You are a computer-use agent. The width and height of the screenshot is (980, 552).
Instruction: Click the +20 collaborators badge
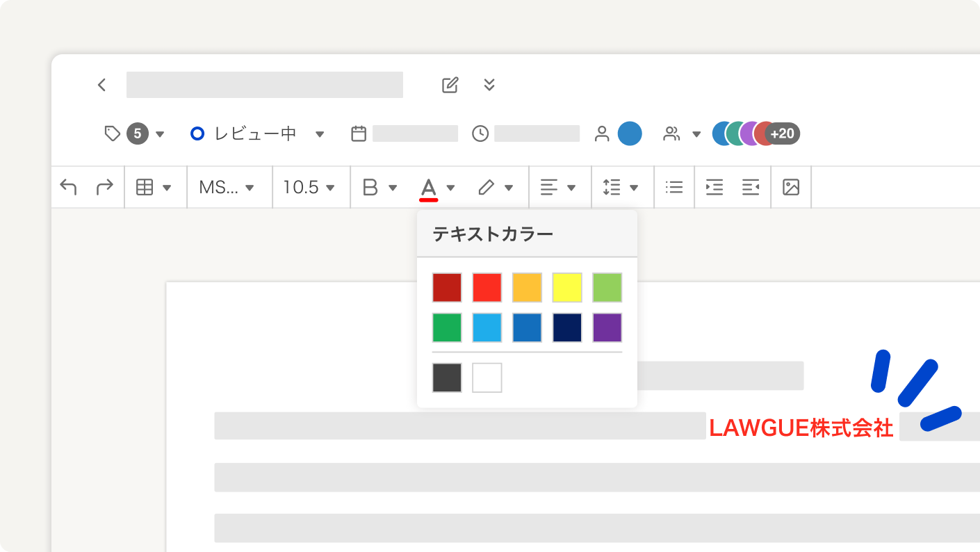(x=783, y=133)
